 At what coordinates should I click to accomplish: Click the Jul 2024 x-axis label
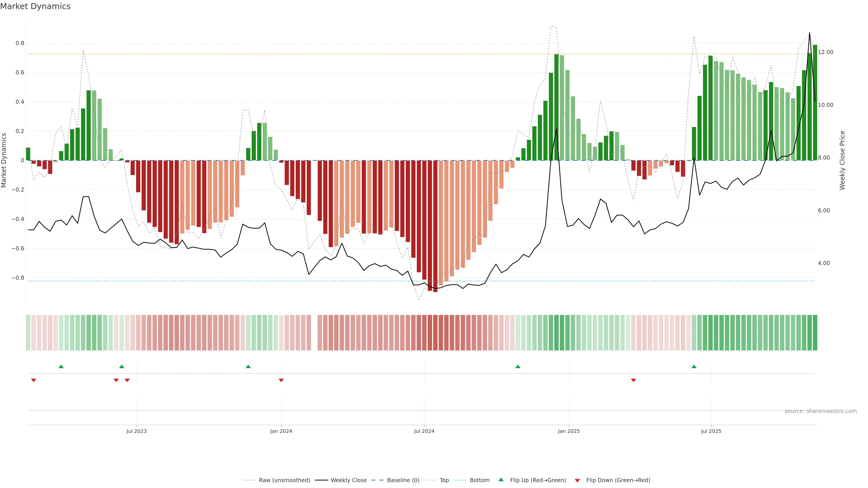[x=424, y=431]
